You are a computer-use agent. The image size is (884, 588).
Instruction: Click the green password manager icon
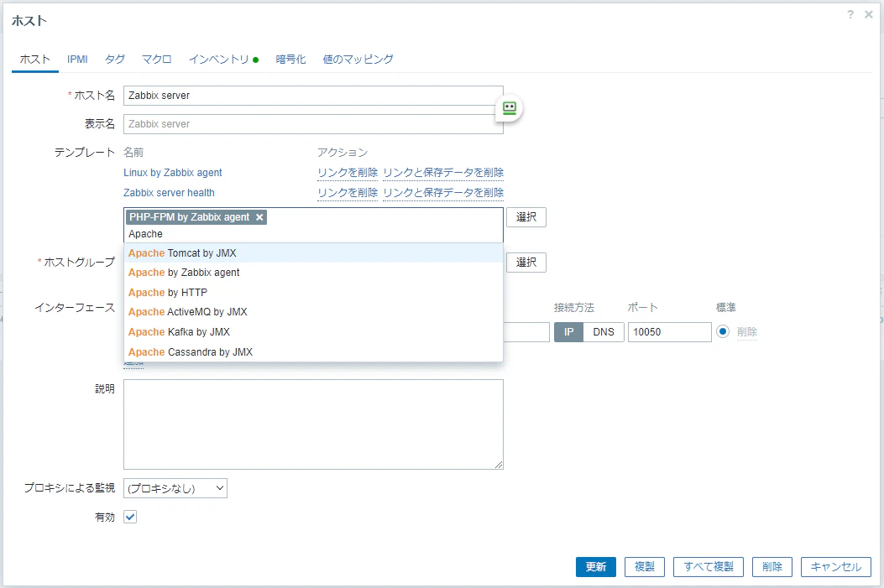(x=509, y=108)
